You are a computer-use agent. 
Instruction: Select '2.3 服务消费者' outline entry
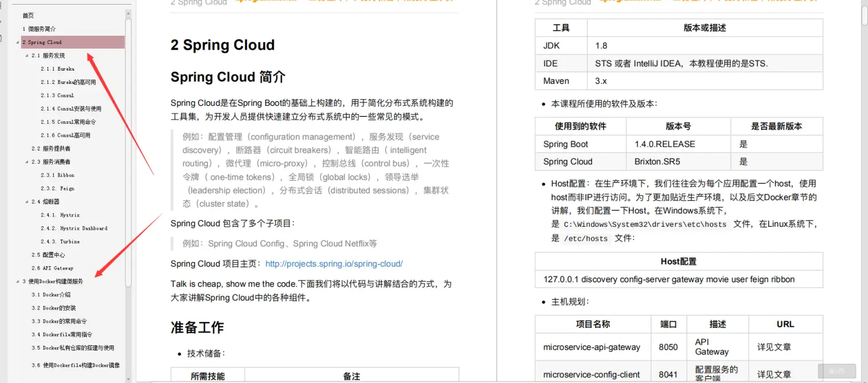(x=51, y=162)
